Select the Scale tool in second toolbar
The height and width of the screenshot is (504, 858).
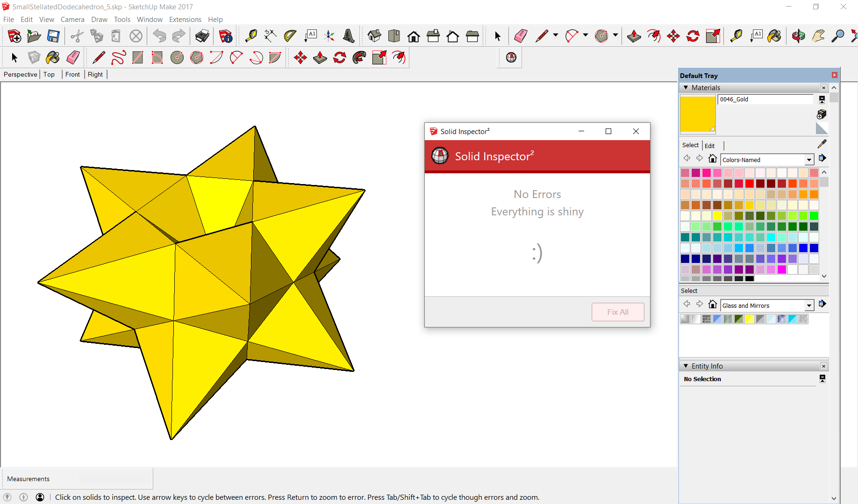click(379, 57)
